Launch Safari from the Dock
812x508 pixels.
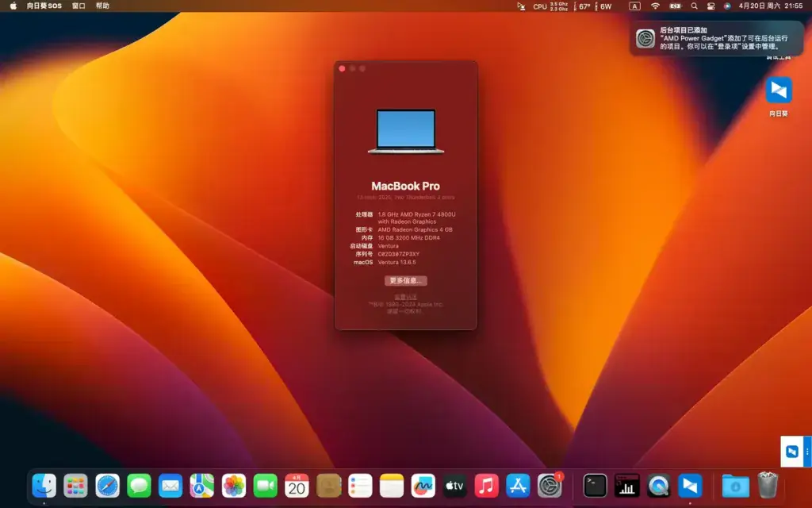107,486
